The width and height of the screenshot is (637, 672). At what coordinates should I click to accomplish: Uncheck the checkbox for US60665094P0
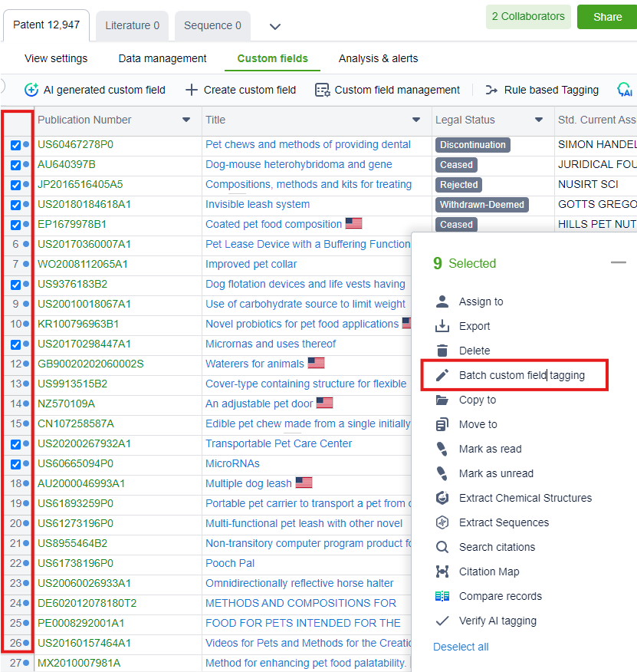pyautogui.click(x=15, y=464)
